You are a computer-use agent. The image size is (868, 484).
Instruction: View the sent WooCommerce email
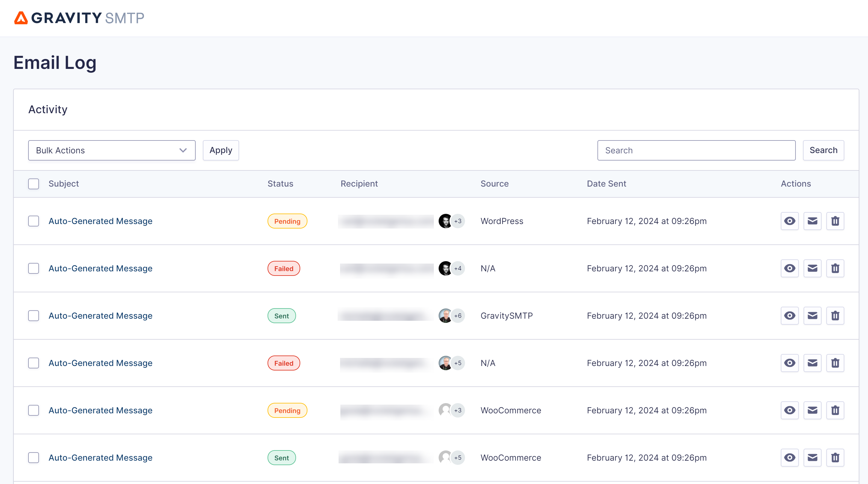pos(789,458)
